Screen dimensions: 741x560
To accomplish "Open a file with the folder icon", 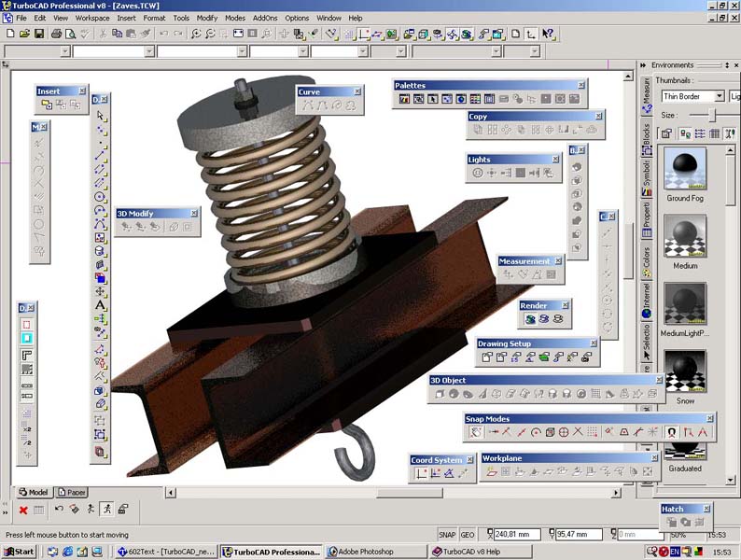I will tap(24, 34).
